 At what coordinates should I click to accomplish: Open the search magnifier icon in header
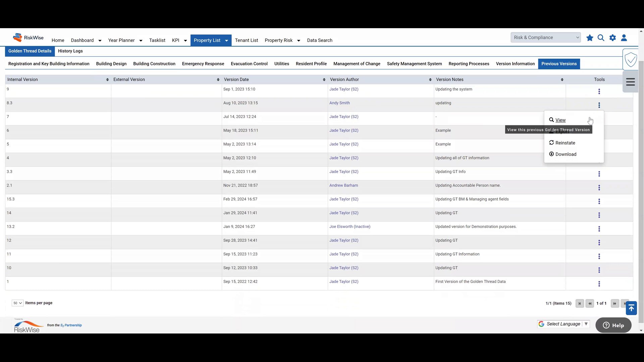pos(601,38)
